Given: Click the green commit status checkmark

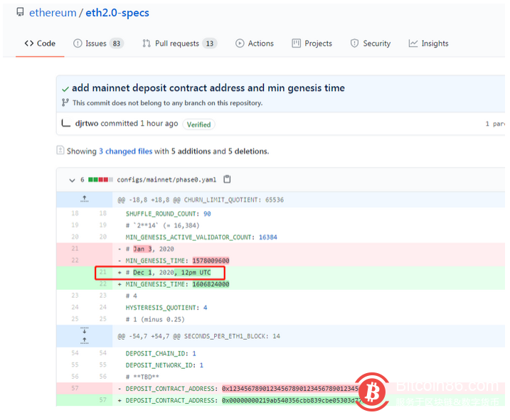Looking at the screenshot, I should click(65, 89).
